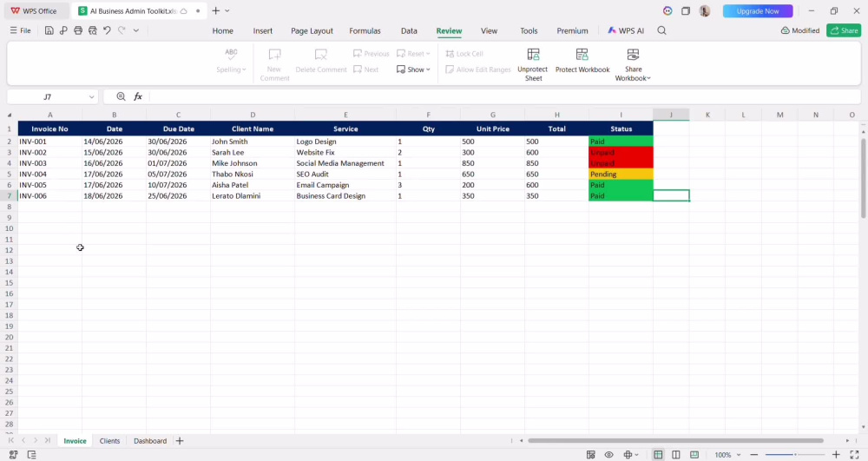
Task: Open the Tools ribbon tab
Action: [529, 31]
